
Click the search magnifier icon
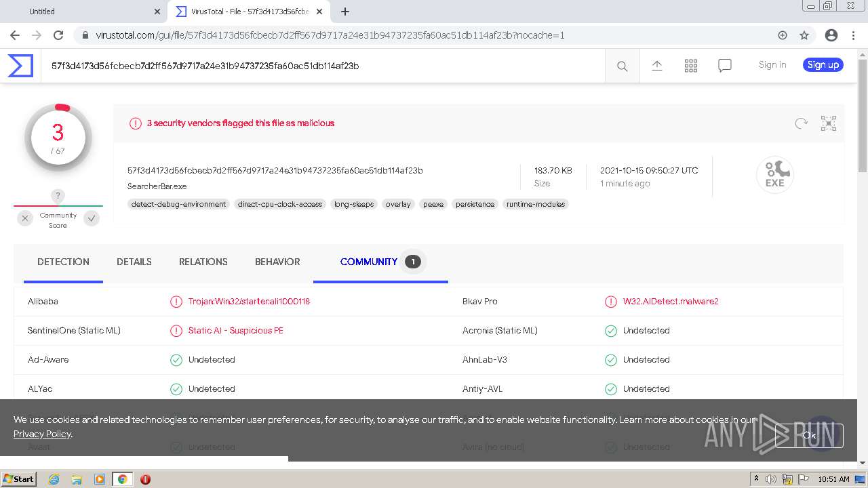622,66
